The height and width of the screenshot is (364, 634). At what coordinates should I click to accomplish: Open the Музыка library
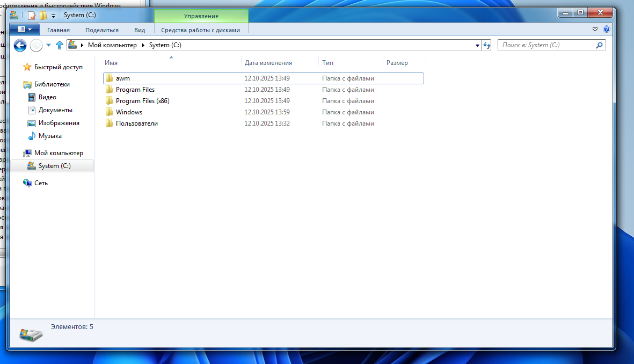tap(50, 136)
